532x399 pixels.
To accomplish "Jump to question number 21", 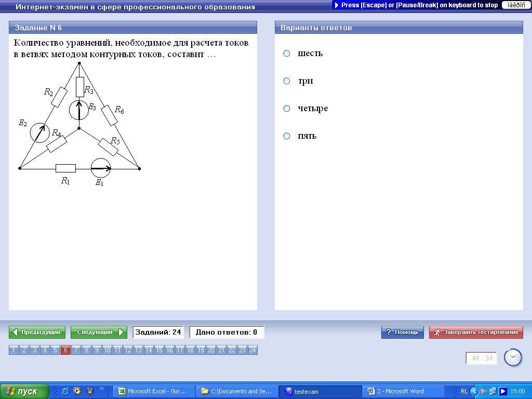I will [x=221, y=350].
